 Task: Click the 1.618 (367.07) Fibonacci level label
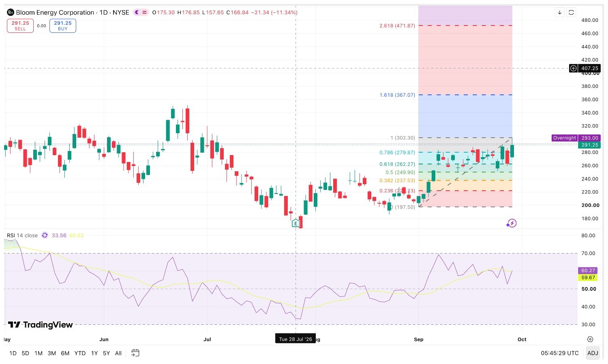point(397,95)
